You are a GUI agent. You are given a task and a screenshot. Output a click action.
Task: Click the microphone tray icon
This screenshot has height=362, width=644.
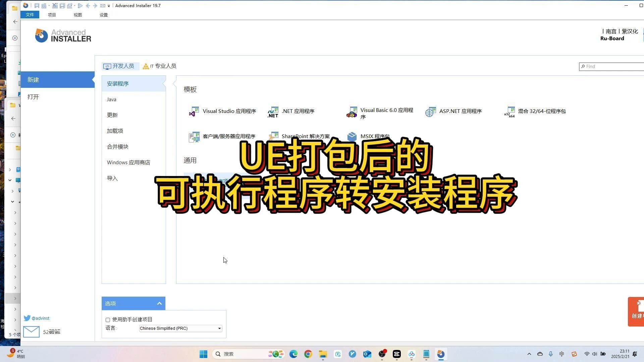click(x=551, y=354)
